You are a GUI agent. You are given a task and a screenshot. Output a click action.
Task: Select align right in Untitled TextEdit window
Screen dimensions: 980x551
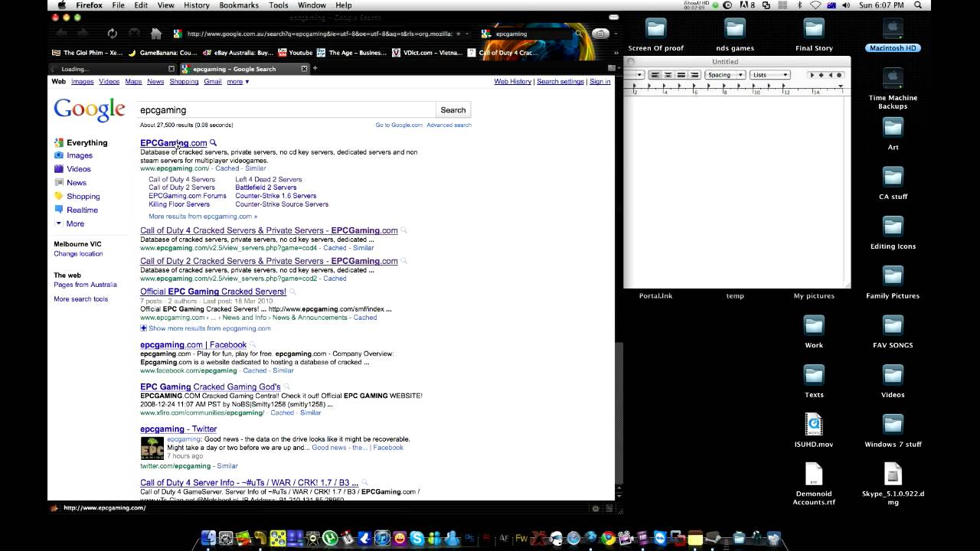pos(694,75)
